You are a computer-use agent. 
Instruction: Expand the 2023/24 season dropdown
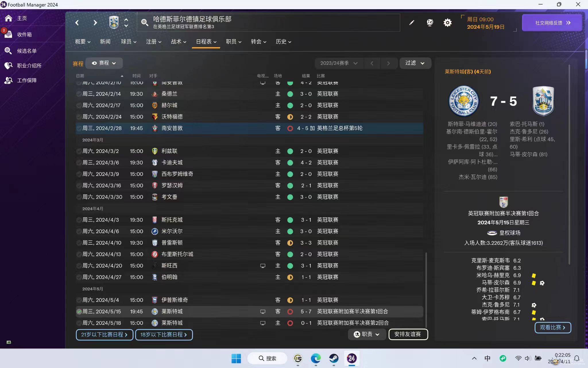pyautogui.click(x=339, y=63)
